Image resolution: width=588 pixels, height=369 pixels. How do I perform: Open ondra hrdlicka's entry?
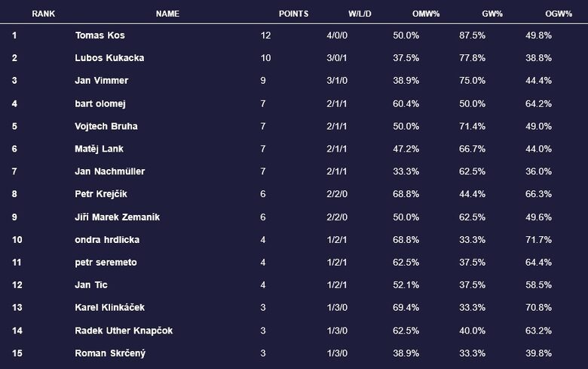[107, 240]
